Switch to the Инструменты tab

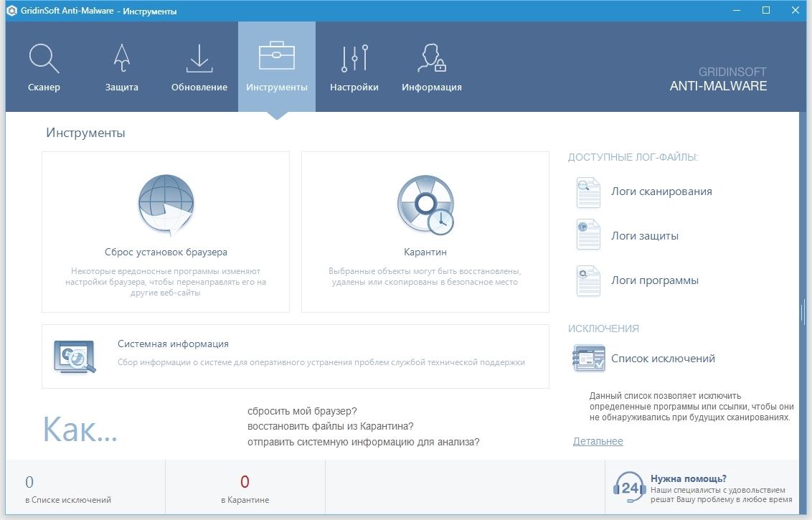[x=276, y=67]
